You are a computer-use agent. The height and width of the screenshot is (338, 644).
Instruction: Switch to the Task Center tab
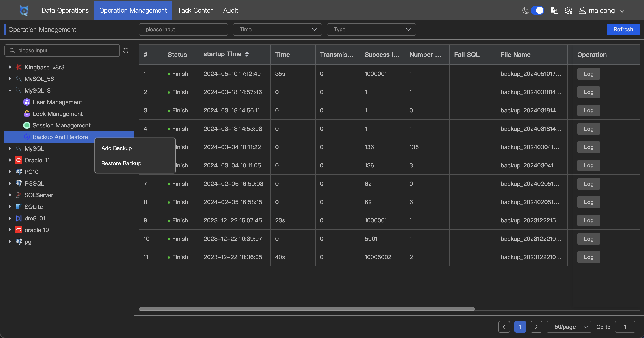click(x=195, y=10)
